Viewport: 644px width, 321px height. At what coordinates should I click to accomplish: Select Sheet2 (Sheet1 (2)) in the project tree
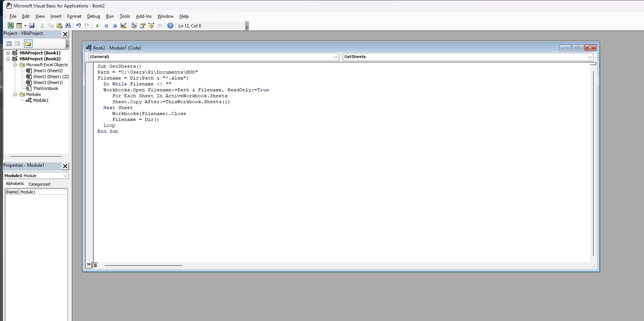click(x=51, y=77)
